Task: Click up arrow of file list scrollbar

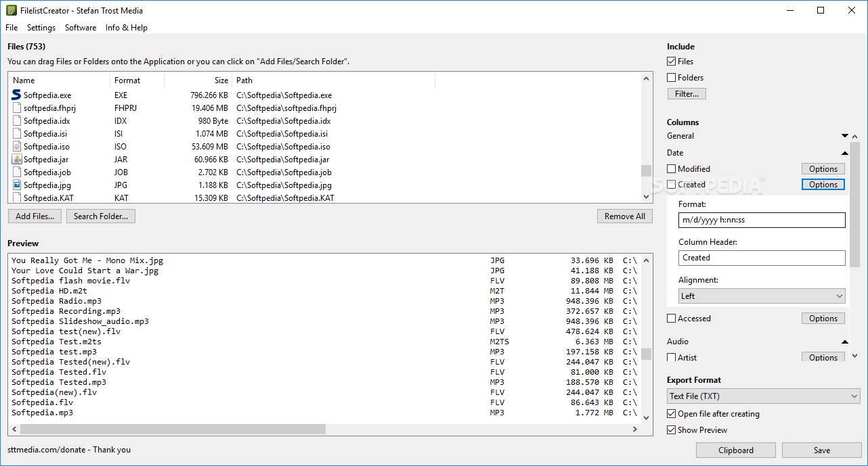Action: (647, 78)
